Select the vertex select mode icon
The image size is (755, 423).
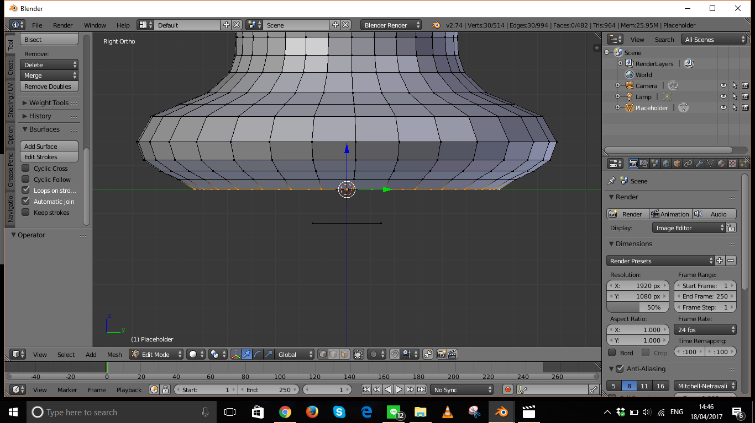click(323, 355)
